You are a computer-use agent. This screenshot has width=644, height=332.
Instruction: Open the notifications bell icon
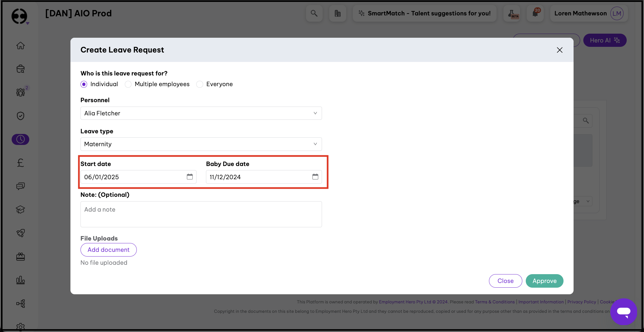(x=535, y=13)
